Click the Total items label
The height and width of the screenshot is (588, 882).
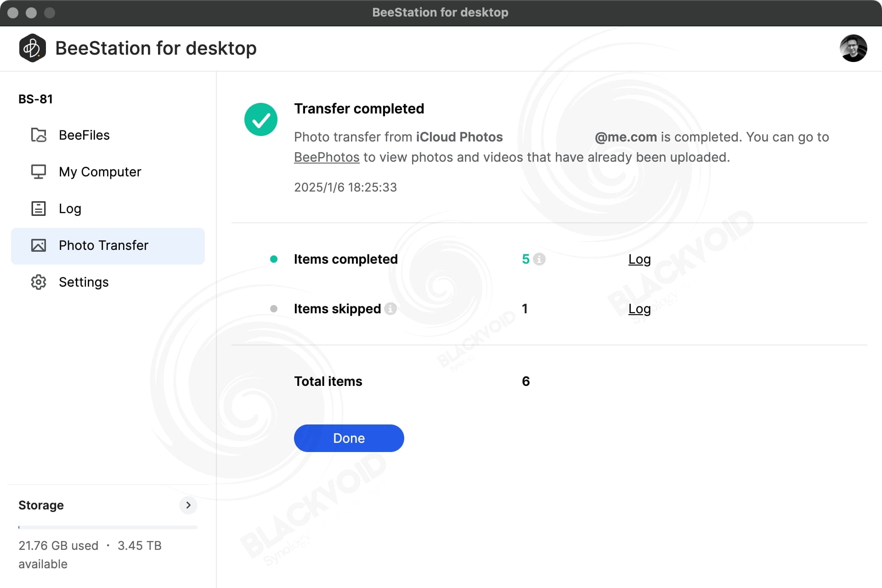pyautogui.click(x=328, y=381)
